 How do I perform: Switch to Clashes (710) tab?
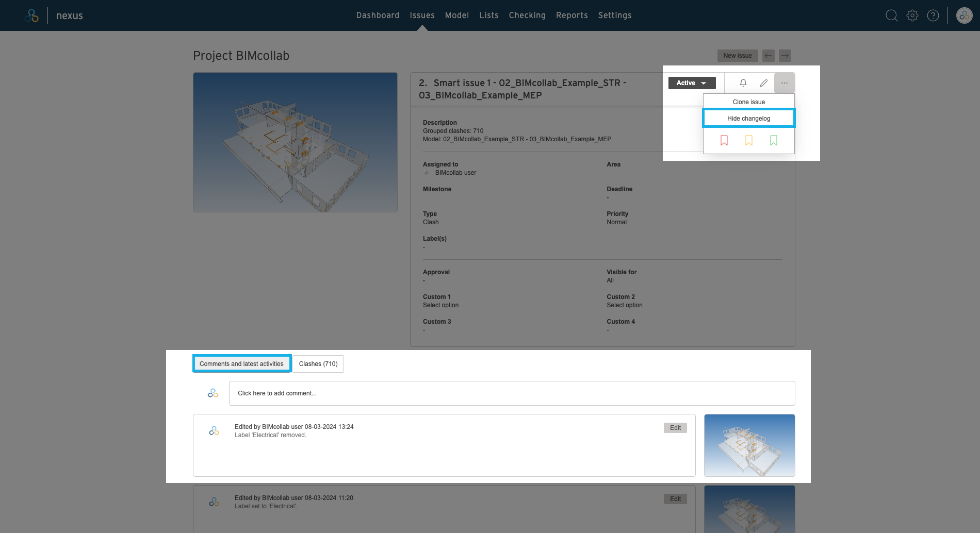(x=318, y=364)
